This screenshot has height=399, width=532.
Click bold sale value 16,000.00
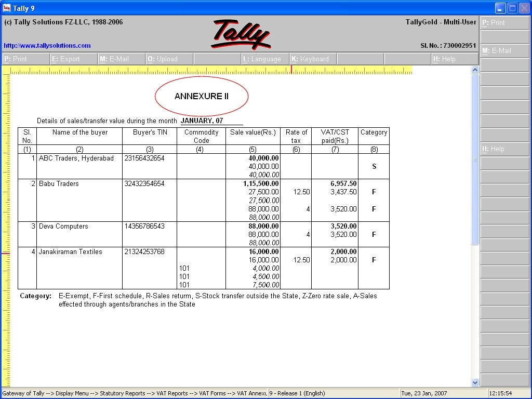[x=263, y=252]
